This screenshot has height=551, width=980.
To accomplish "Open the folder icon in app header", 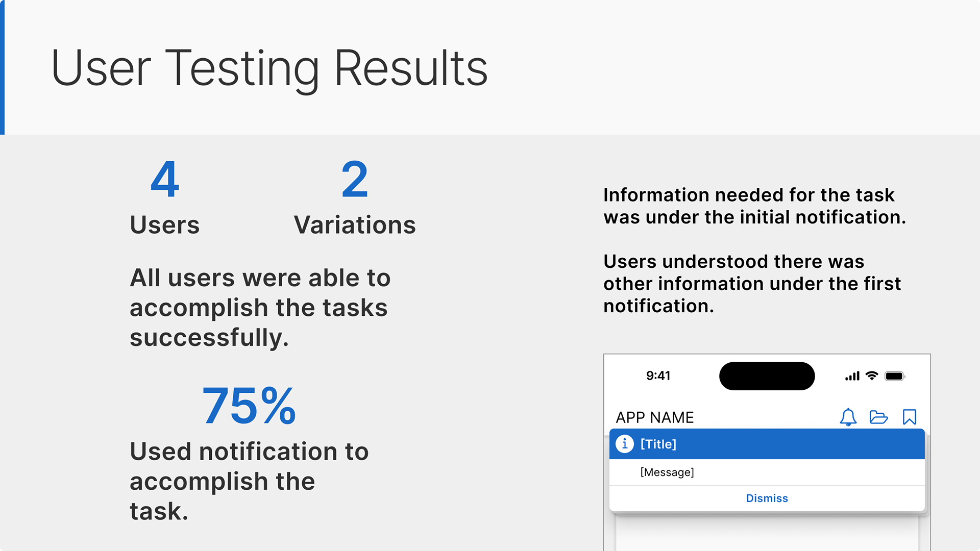I will (x=878, y=417).
